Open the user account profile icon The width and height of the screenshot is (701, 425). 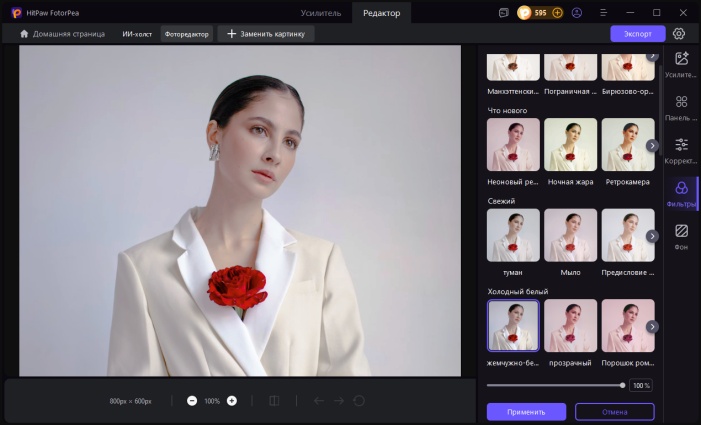576,13
